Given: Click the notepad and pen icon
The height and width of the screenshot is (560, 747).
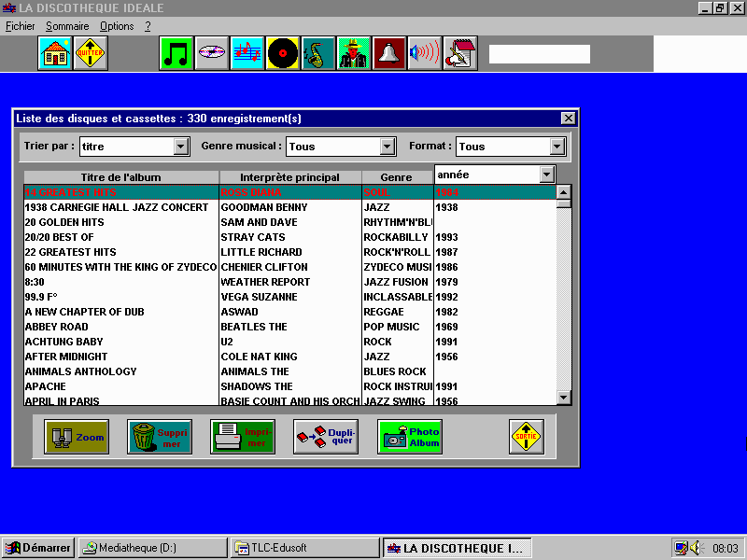Looking at the screenshot, I should pyautogui.click(x=459, y=53).
